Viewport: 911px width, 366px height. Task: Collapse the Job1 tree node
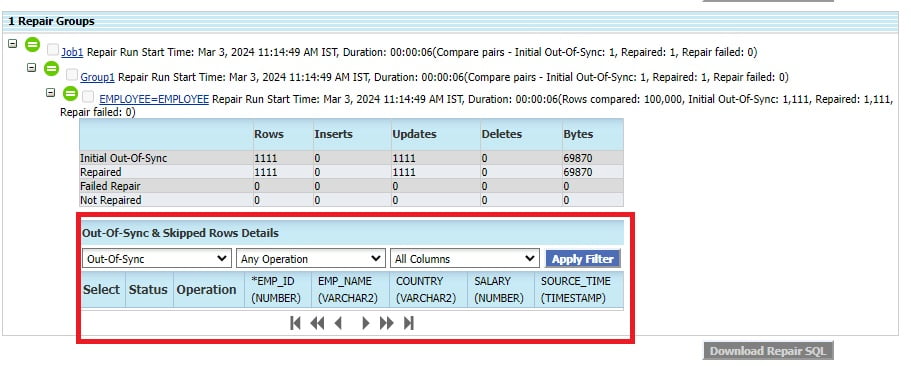click(13, 44)
